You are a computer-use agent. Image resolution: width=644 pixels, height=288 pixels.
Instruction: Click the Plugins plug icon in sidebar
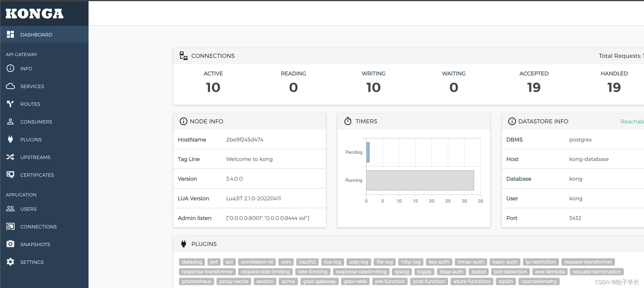[x=10, y=139]
